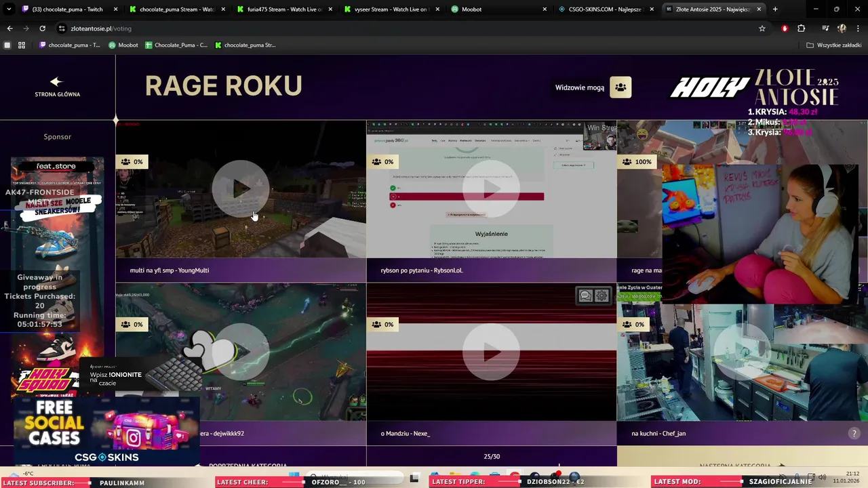The height and width of the screenshot is (488, 868).
Task: Click the 25/30 category counter
Action: tap(492, 457)
